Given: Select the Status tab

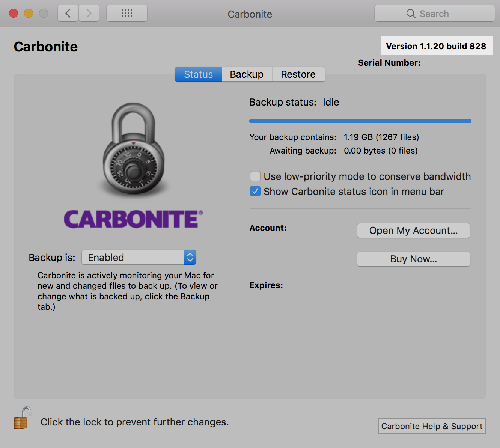Looking at the screenshot, I should (x=198, y=74).
